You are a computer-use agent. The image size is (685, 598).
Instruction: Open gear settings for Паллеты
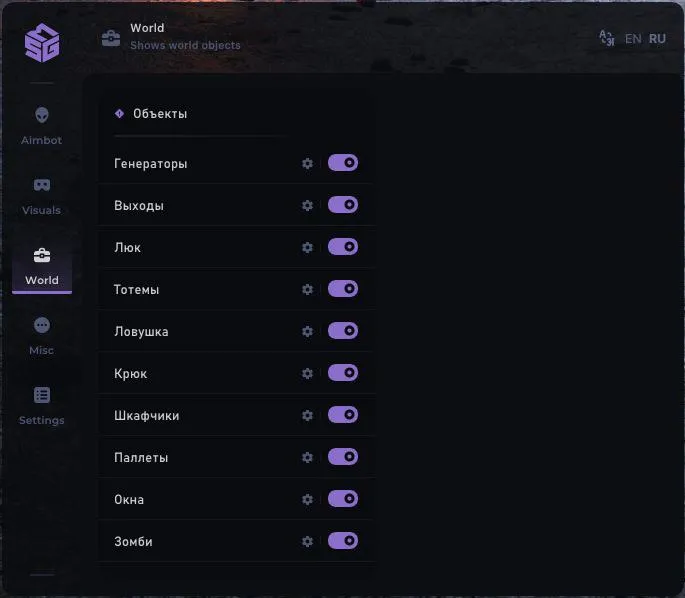(x=308, y=457)
